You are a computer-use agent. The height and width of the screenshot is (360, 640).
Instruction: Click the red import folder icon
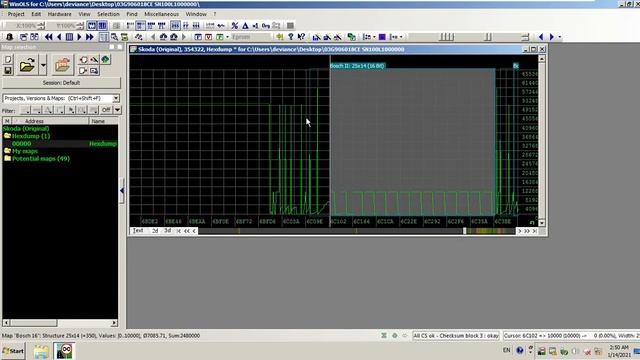(62, 65)
